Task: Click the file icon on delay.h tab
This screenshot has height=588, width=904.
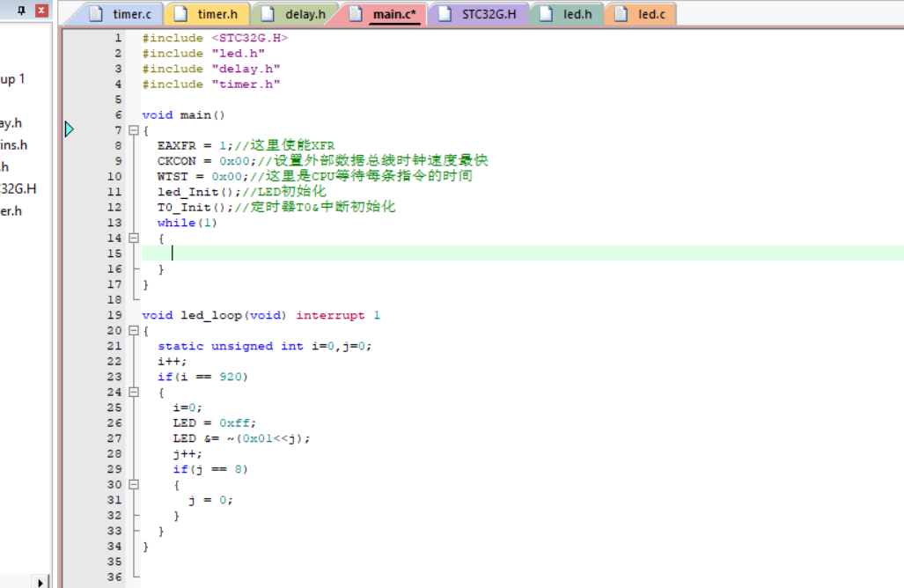Action: (x=268, y=14)
